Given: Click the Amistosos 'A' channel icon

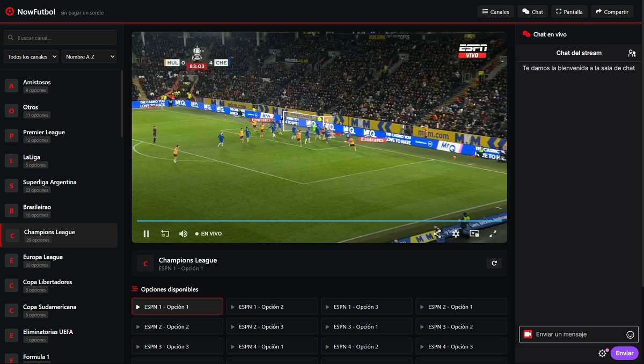Looking at the screenshot, I should coord(11,86).
